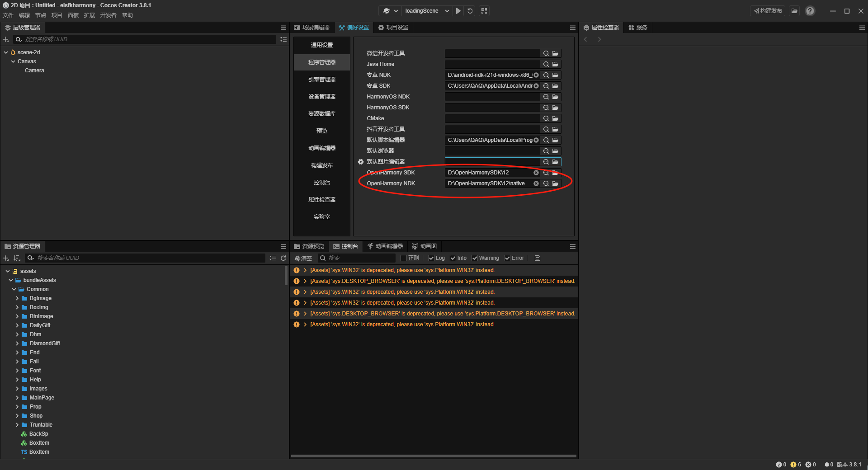Open the asset sort options icon

tap(17, 258)
